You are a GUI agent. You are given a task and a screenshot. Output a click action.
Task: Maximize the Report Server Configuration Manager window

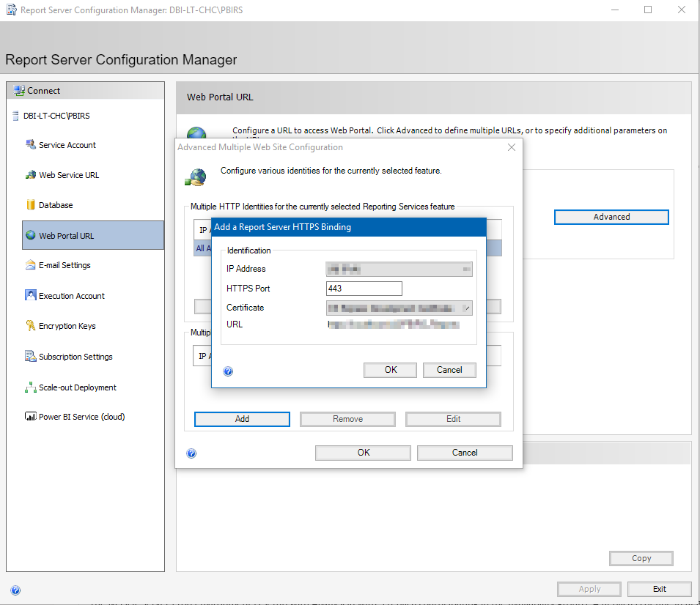pyautogui.click(x=648, y=10)
